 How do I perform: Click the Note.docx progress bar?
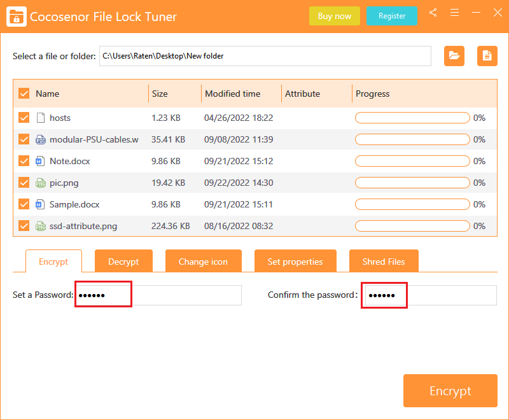click(x=412, y=161)
